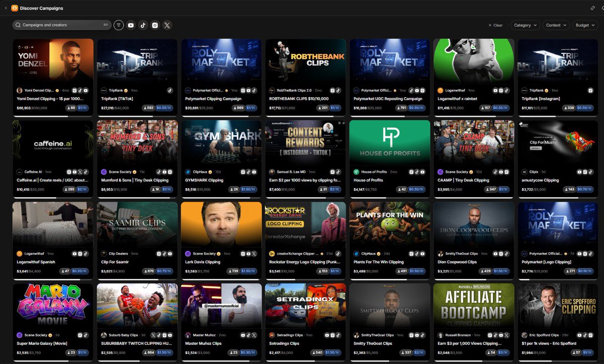Click Instagram icon on Polymarket Clipping Campaign card

(x=243, y=90)
